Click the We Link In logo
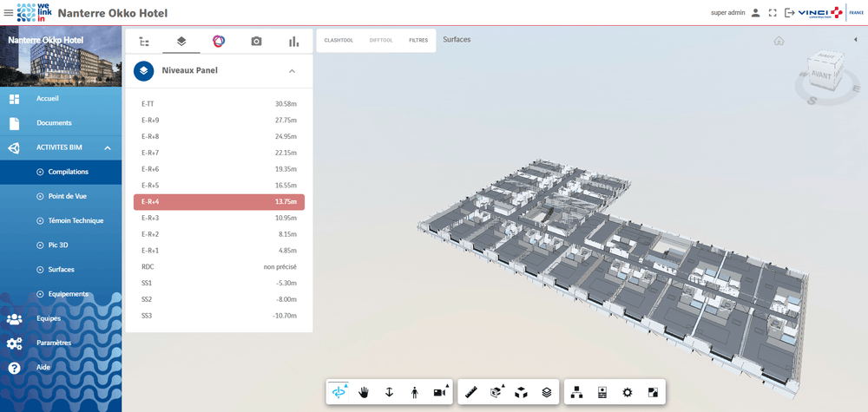 click(35, 13)
